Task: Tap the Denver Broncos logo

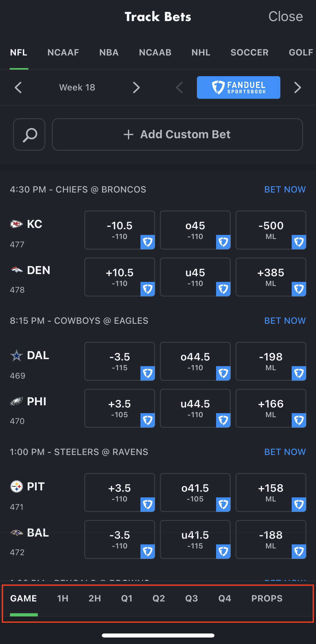Action: pos(16,270)
